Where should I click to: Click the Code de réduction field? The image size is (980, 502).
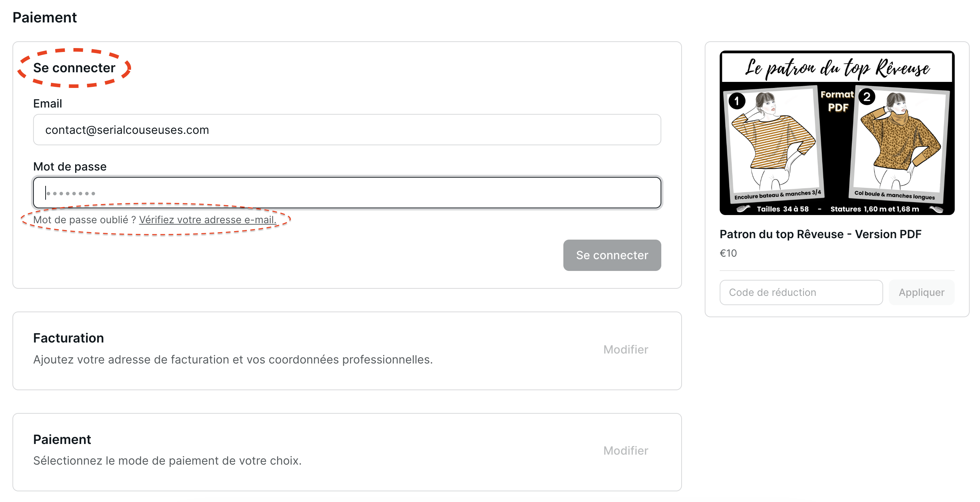pos(801,292)
